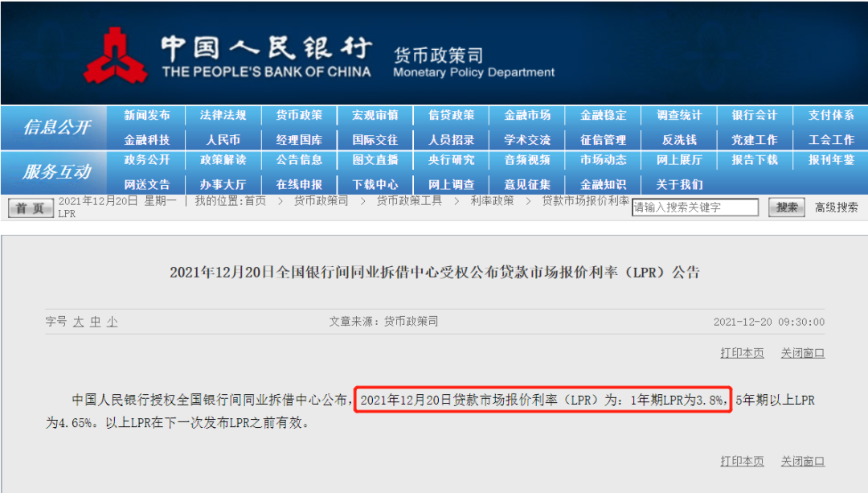Open 银行会计 menu item
The height and width of the screenshot is (493, 868).
755,115
